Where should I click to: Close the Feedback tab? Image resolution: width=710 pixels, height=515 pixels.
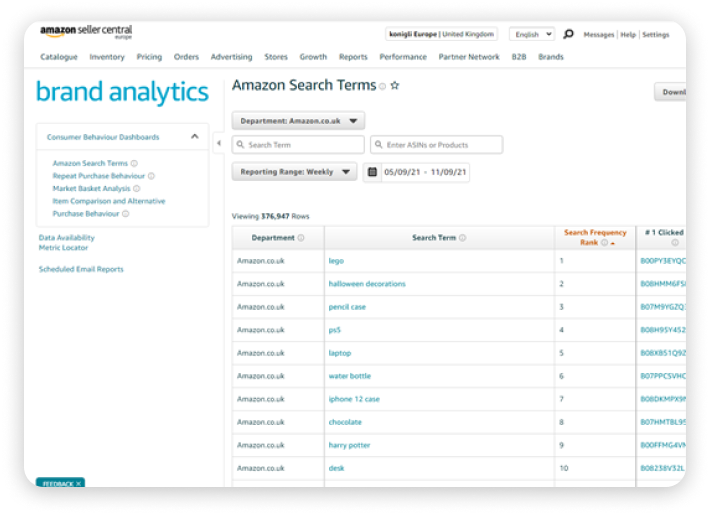tap(79, 484)
